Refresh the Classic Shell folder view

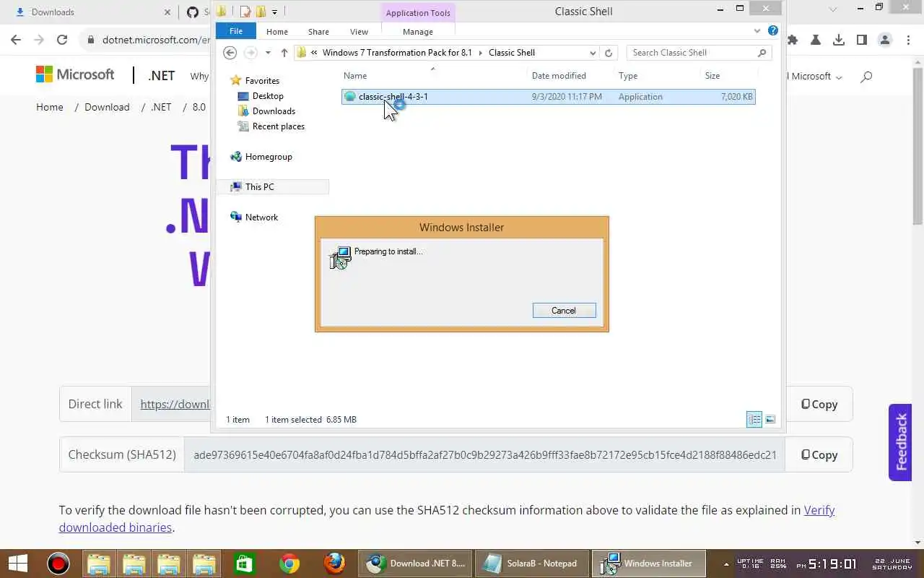pos(609,53)
